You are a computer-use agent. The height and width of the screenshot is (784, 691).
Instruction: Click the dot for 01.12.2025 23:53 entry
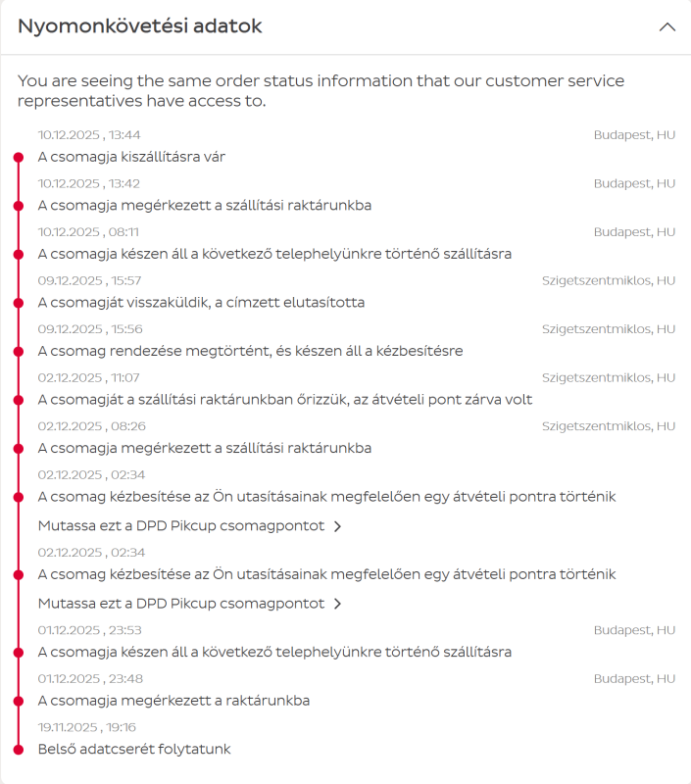[x=18, y=653]
